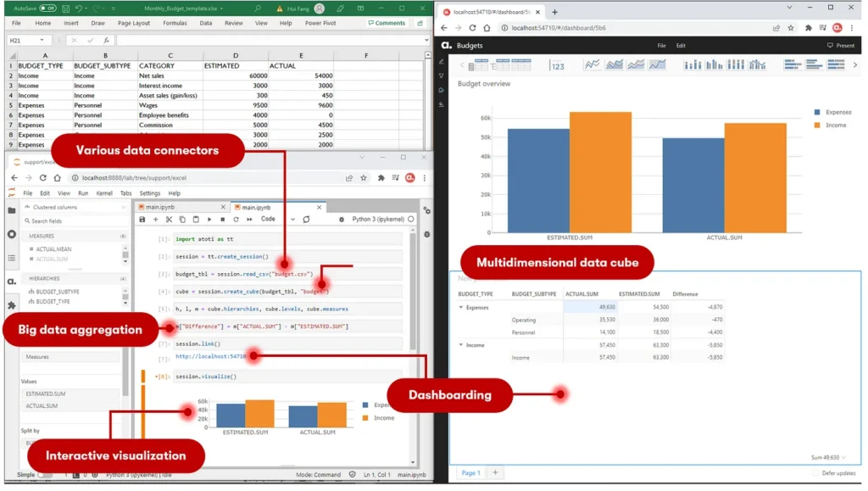Viewport: 868px width, 491px height.
Task: Open the Code cell type dropdown
Action: click(278, 220)
